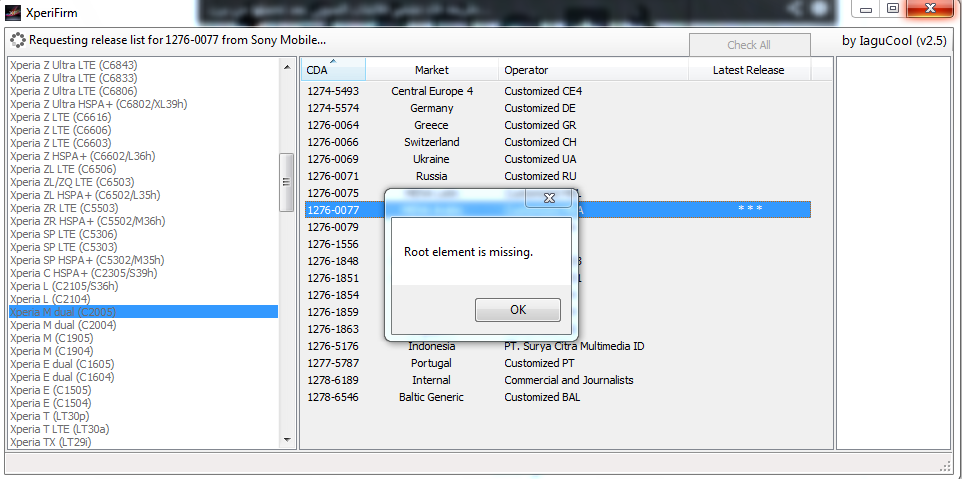Image resolution: width=962 pixels, height=479 pixels.
Task: Select CDA row 1276-5176 Indonesia
Action: pyautogui.click(x=558, y=346)
